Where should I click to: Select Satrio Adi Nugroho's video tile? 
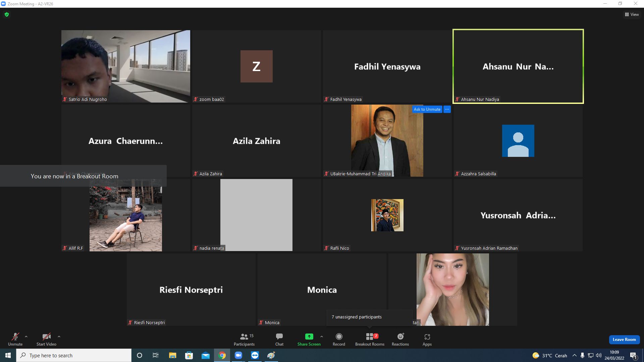click(126, 66)
